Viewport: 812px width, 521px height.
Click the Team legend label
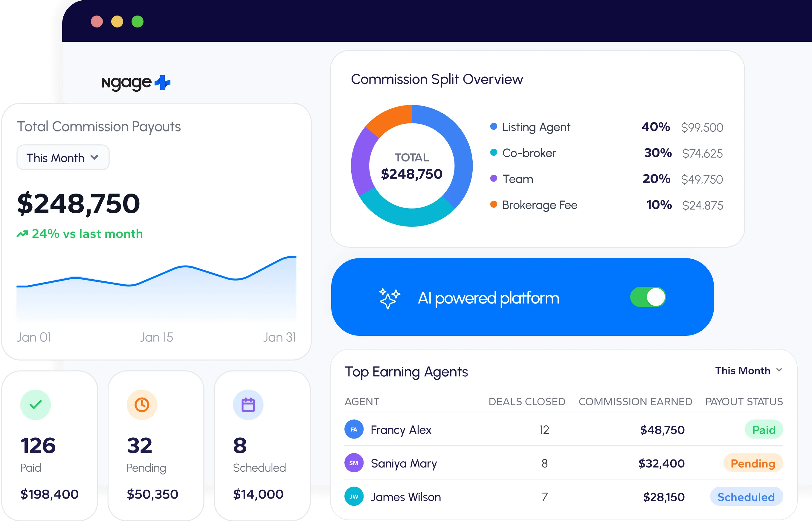click(518, 179)
